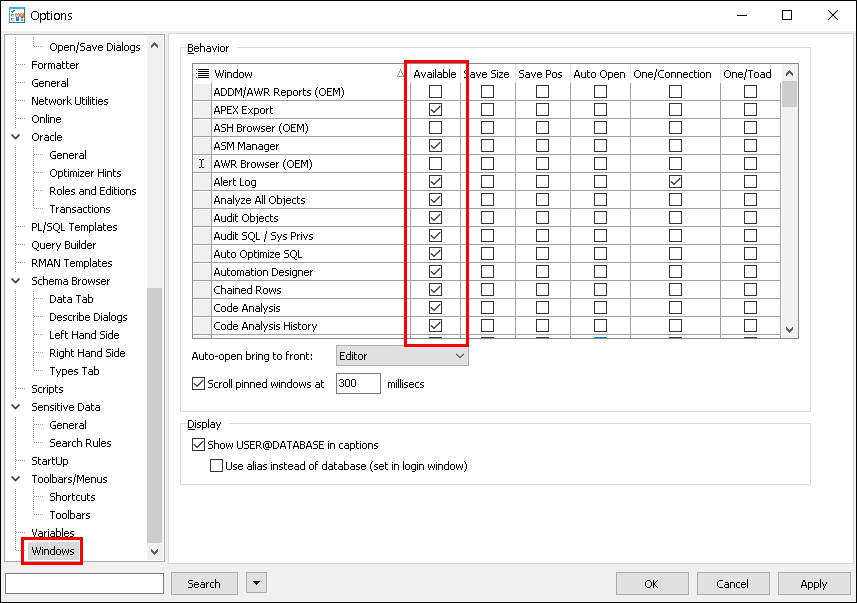
Task: Open Variables options page
Action: pyautogui.click(x=52, y=533)
